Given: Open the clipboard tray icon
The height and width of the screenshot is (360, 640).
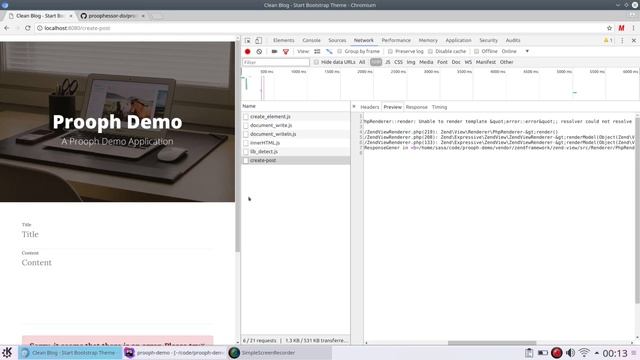Looking at the screenshot, I should point(529,353).
